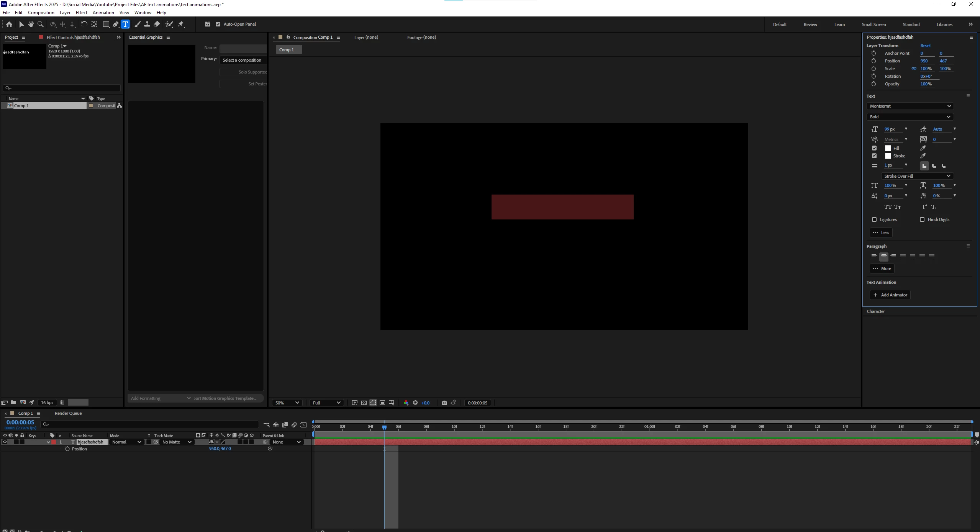Hide layer hjasdfashdfah with eye toggle
Screen dimensions: 980x532
pyautogui.click(x=5, y=442)
